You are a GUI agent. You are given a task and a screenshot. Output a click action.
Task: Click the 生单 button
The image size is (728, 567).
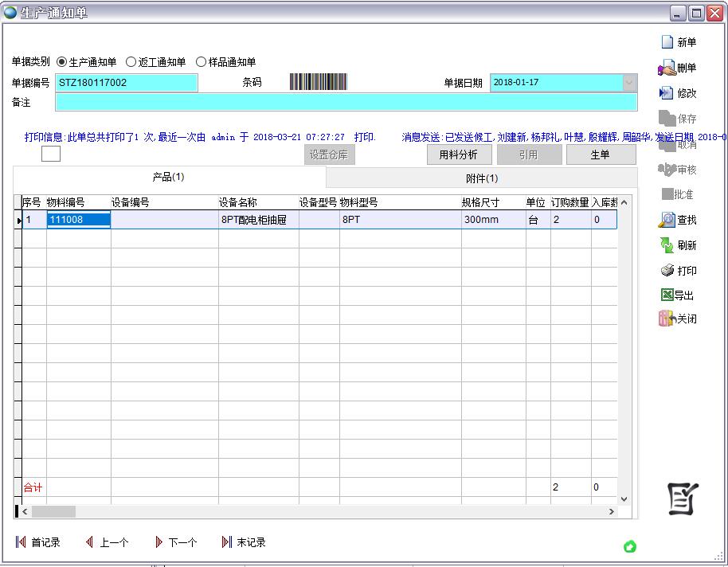[x=601, y=154]
